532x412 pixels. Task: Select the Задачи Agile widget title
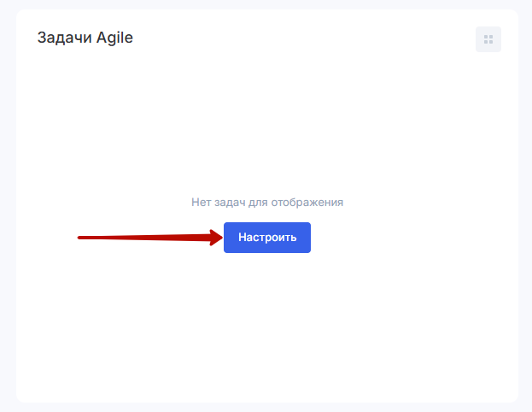pos(85,38)
